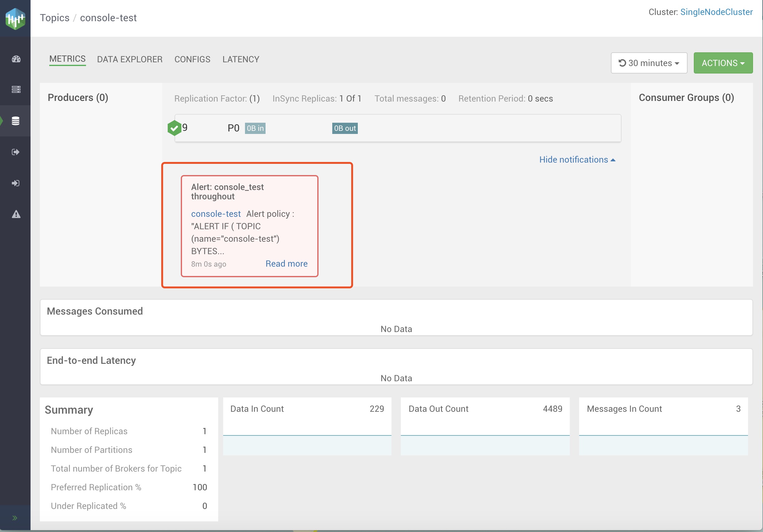Switch to the DATA EXPLORER tab
Screen dimensions: 763x532
pyautogui.click(x=130, y=59)
